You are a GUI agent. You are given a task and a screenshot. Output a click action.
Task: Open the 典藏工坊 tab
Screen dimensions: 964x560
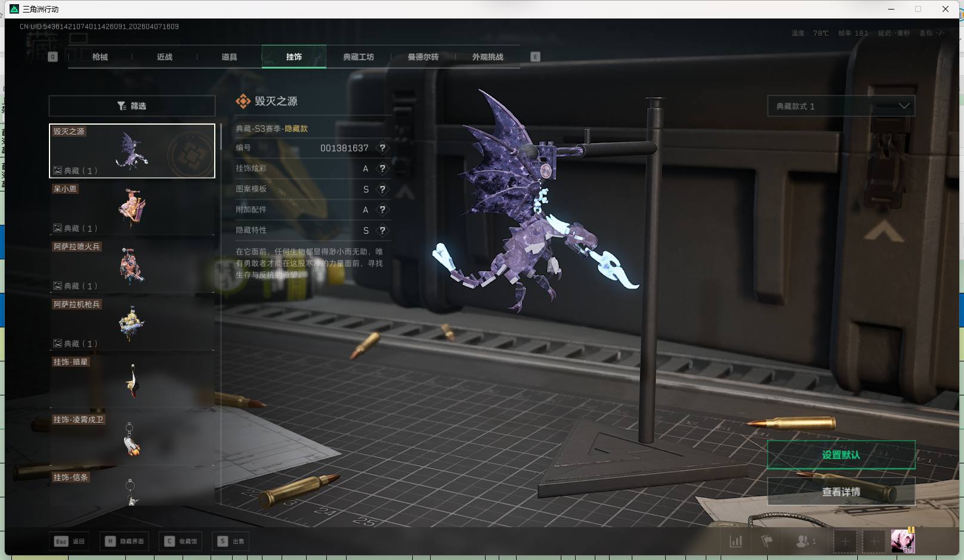click(x=359, y=57)
